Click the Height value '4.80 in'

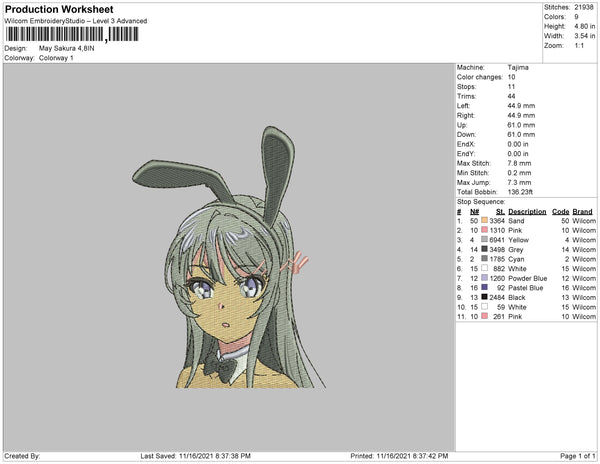(x=585, y=26)
